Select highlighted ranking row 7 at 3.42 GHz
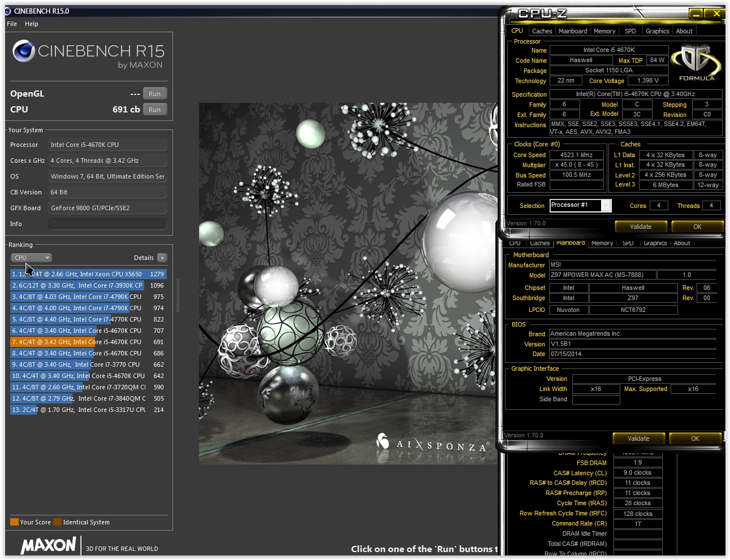The height and width of the screenshot is (560, 730). click(88, 342)
